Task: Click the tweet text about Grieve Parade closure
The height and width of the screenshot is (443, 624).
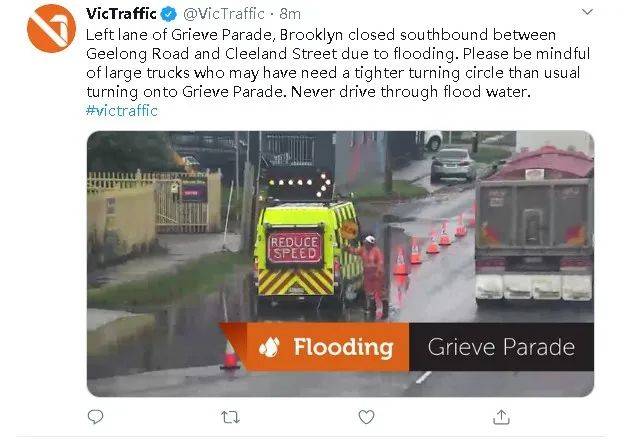Action: pyautogui.click(x=338, y=63)
